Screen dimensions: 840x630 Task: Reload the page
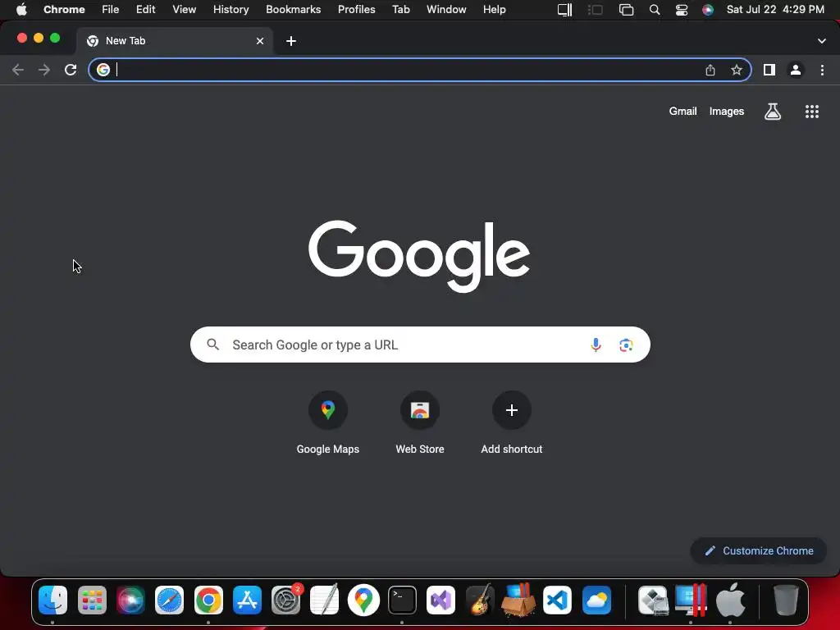pos(71,70)
